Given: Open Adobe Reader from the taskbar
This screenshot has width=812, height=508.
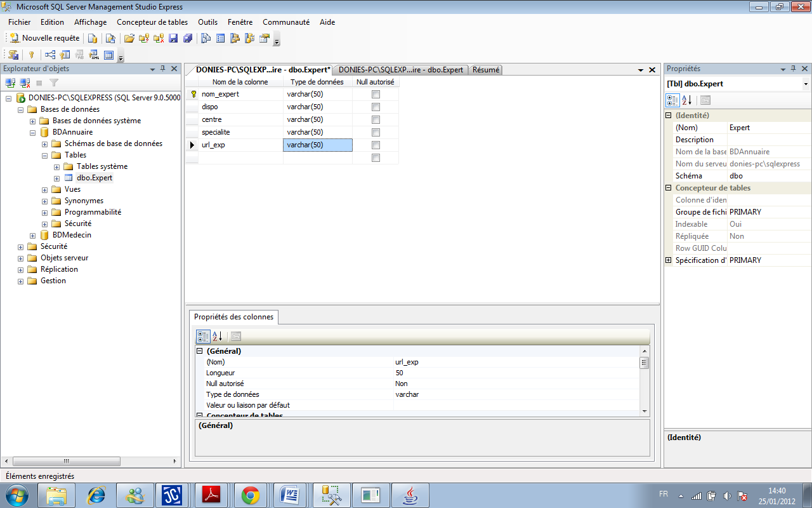Looking at the screenshot, I should coord(211,495).
